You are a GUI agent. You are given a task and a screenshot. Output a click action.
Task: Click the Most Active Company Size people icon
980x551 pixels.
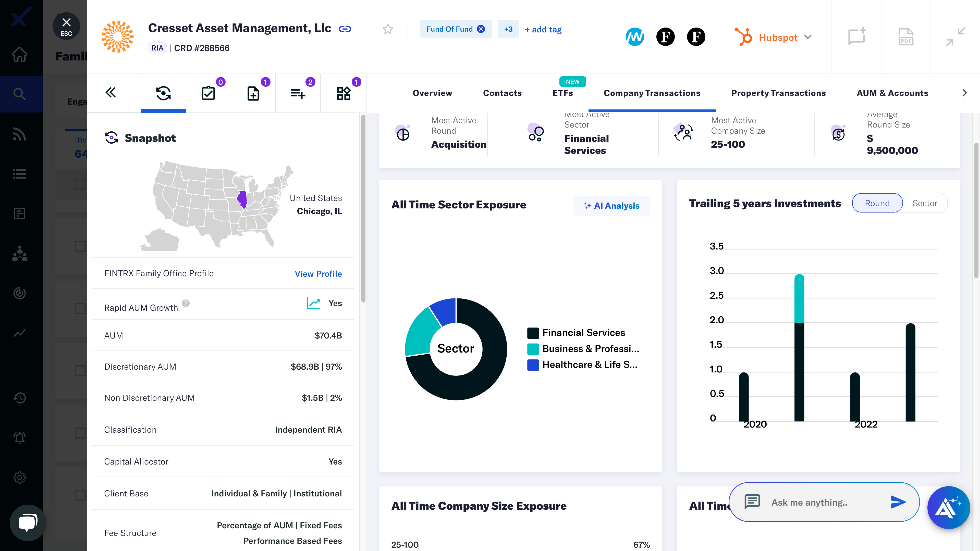[x=683, y=132]
